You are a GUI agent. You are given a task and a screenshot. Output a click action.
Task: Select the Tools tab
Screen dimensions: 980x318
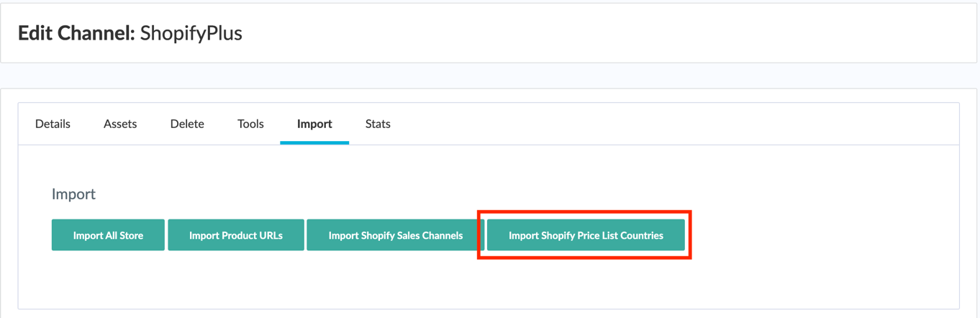click(x=250, y=124)
